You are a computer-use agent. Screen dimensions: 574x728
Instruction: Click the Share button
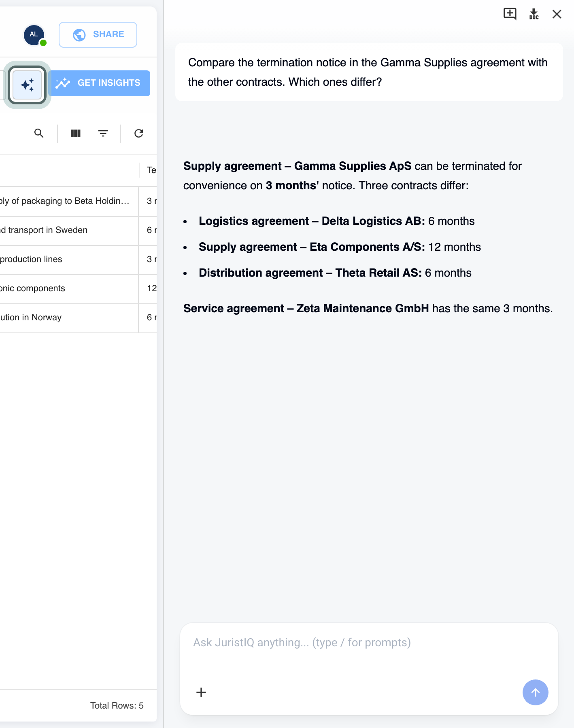pos(98,34)
